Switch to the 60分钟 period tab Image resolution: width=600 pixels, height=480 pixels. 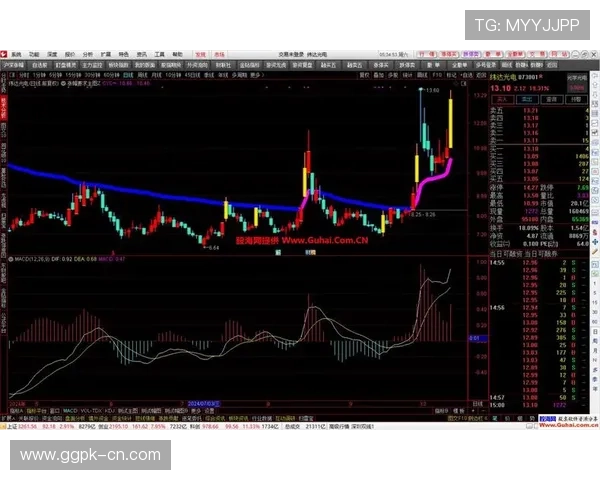(x=112, y=75)
